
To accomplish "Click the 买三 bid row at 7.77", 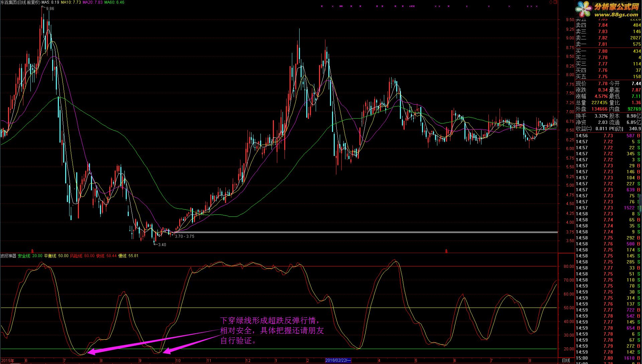I will click(x=608, y=64).
